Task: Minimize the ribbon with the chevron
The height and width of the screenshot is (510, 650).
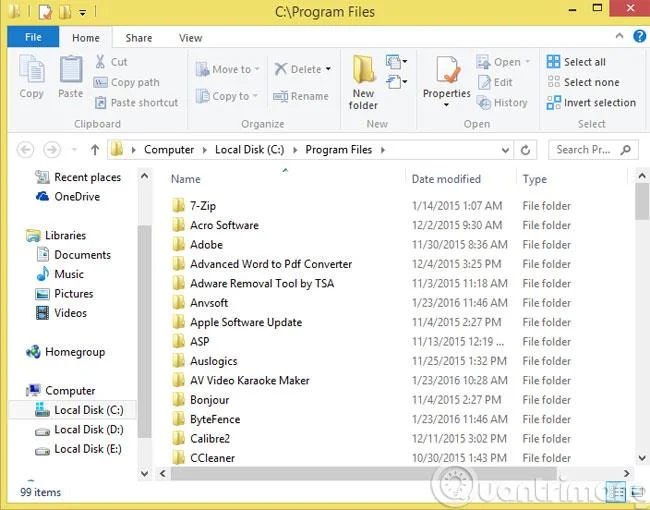Action: (x=619, y=36)
